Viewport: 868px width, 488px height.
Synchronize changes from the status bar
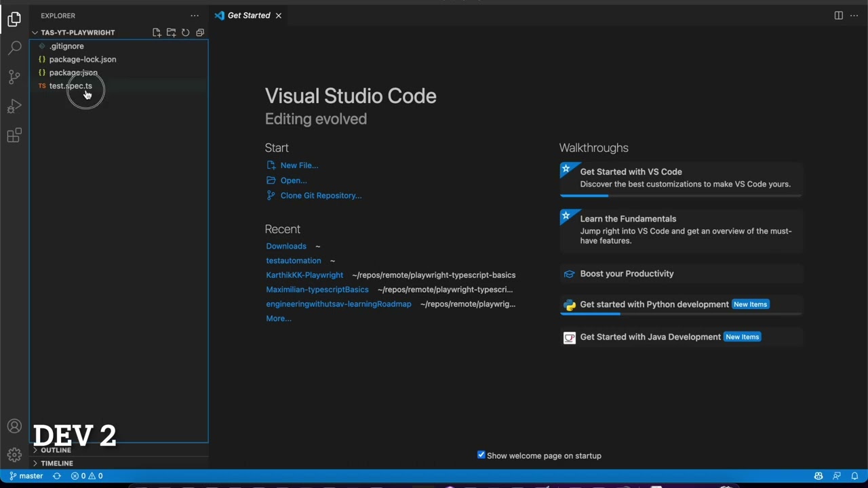point(57,476)
